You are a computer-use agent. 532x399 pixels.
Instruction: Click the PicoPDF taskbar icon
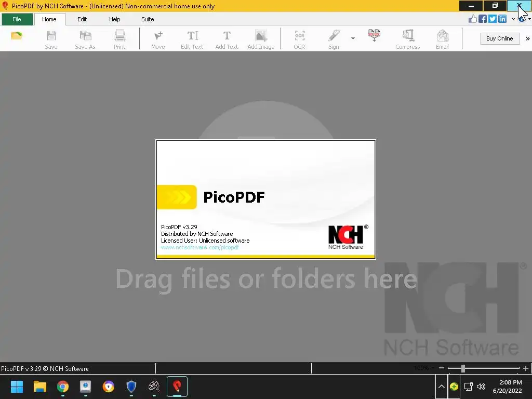click(x=177, y=387)
